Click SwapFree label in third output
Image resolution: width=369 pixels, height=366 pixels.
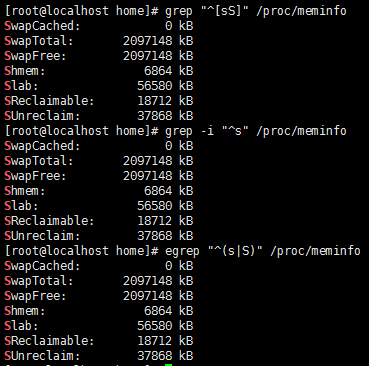[35, 296]
